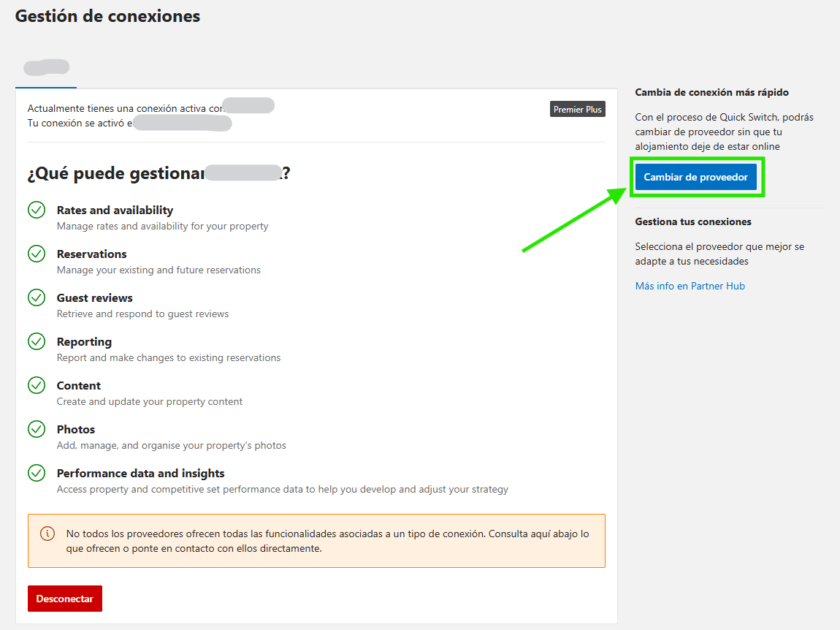The height and width of the screenshot is (630, 840).
Task: Click the Gestiona tus conexiones heading
Action: (x=693, y=221)
